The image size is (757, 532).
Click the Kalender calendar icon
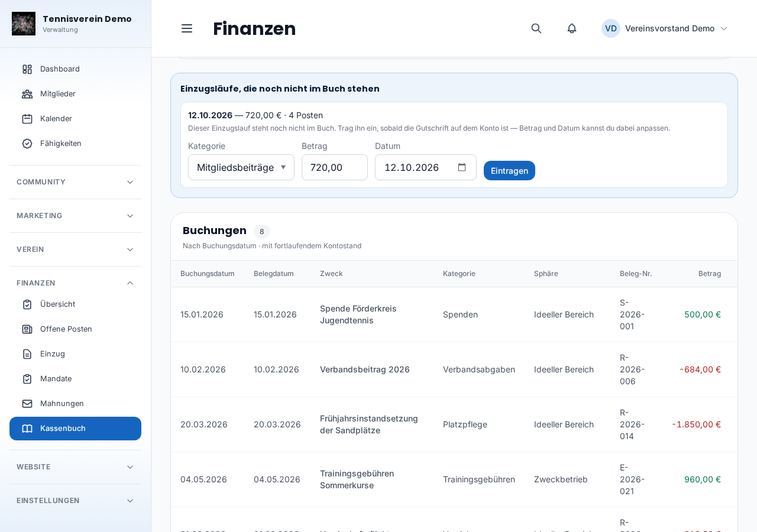27,119
